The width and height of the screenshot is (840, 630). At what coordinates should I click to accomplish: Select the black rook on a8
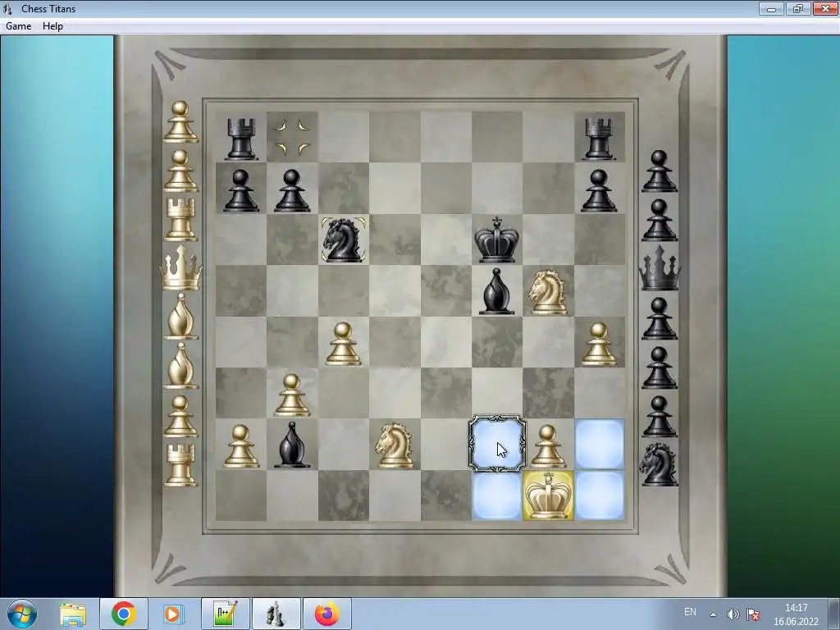pos(240,139)
